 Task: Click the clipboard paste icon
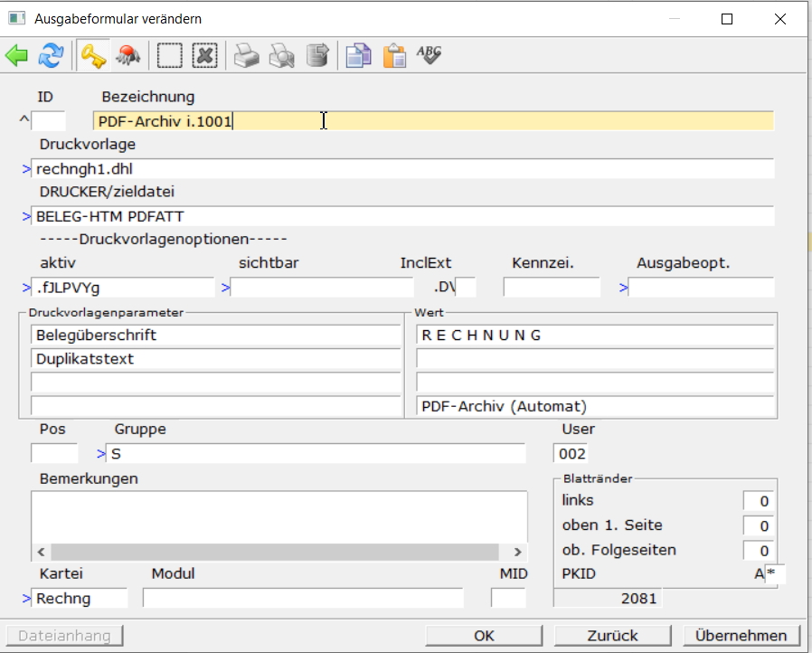click(394, 56)
